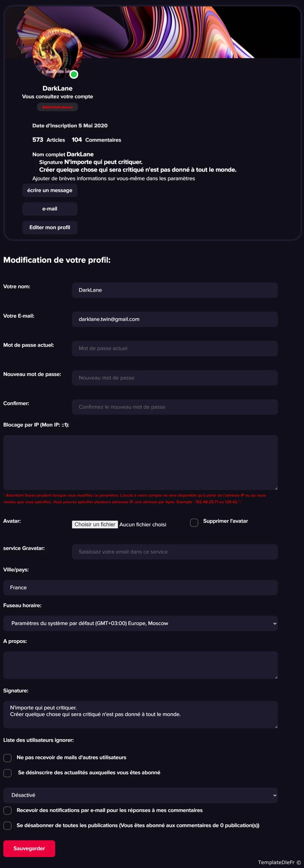Toggle 'Se désinscrire des actualités' checkbox
Viewport: 304px width, 868px height.
tap(7, 773)
